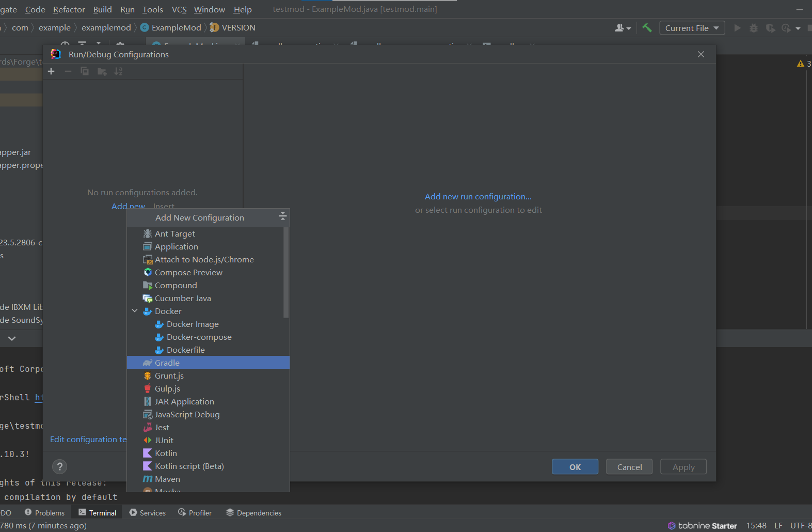Choose Grunt.js configuration

[208, 375]
